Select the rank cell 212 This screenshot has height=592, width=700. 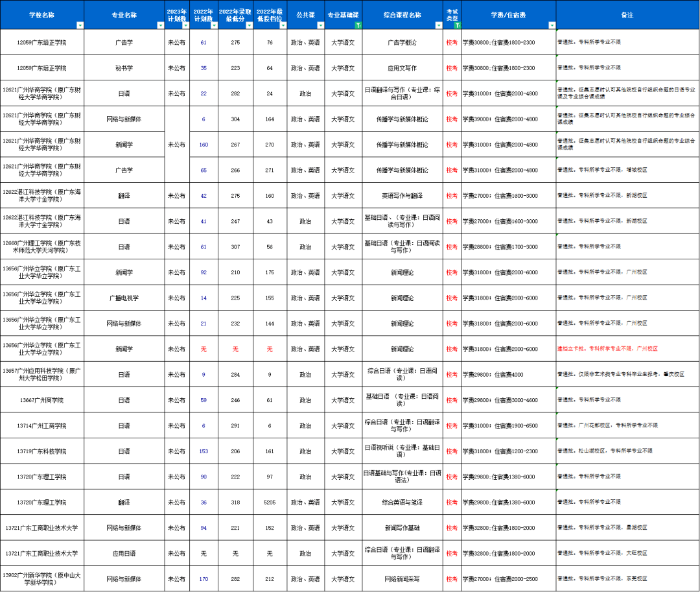point(270,578)
